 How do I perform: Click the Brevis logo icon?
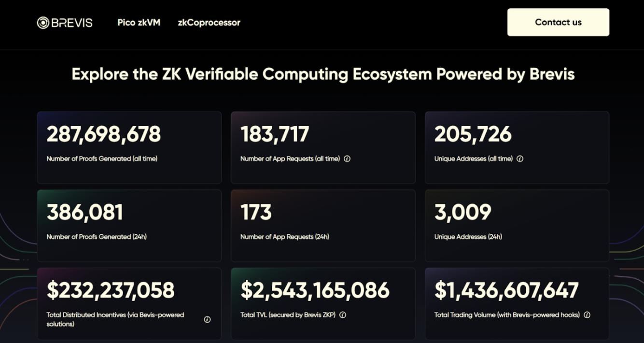pos(43,23)
